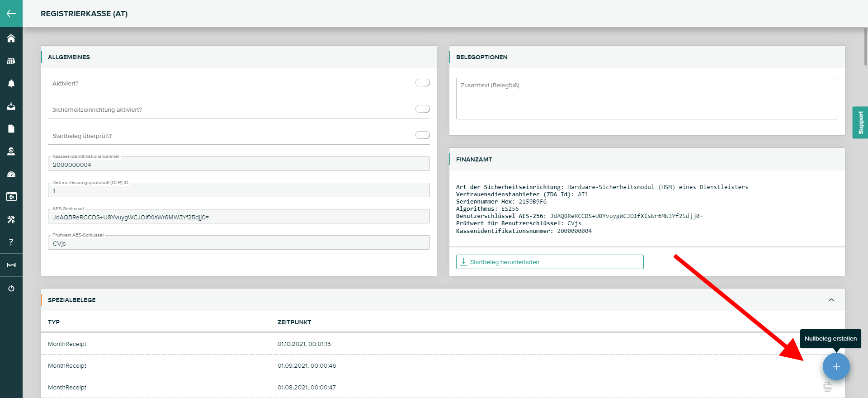The image size is (868, 398).
Task: Open the dashboard gauge icon
Action: point(11,174)
